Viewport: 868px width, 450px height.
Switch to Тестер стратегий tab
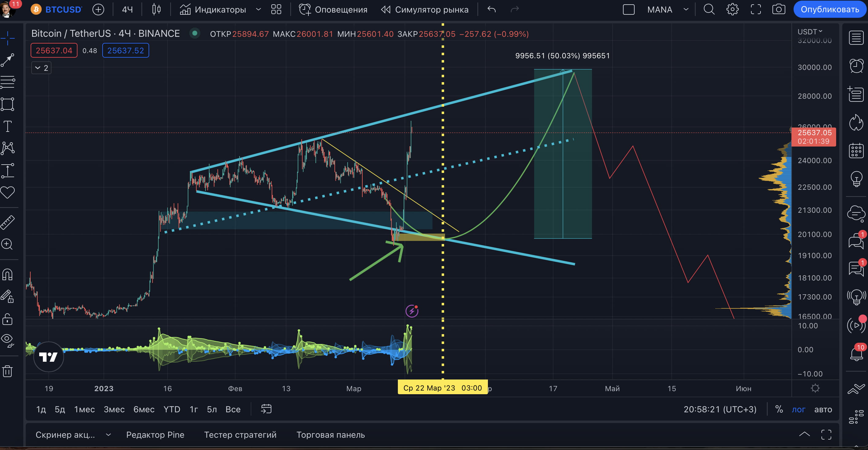240,434
